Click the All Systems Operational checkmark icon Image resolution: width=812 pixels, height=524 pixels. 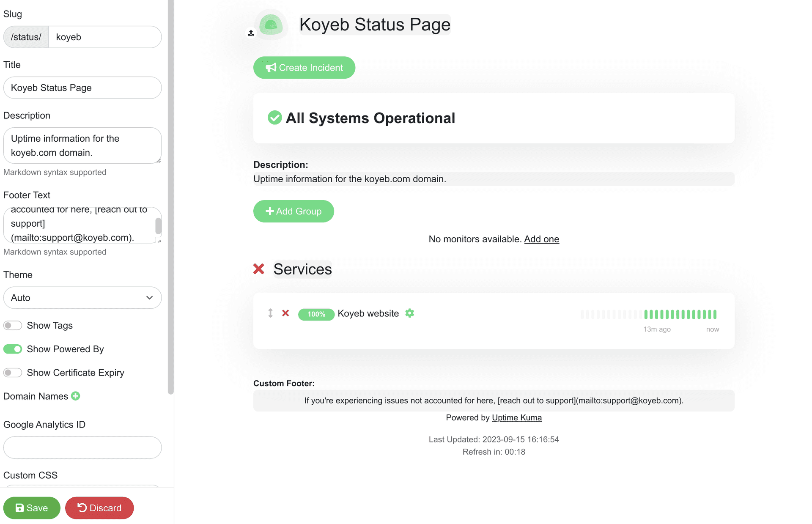coord(274,118)
